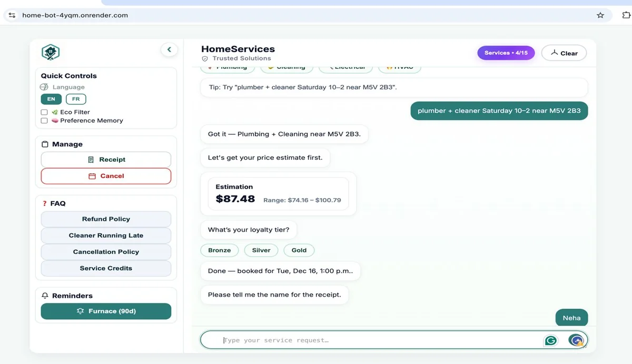The height and width of the screenshot is (364, 632).
Task: Open the site information icon in address bar
Action: 12,15
